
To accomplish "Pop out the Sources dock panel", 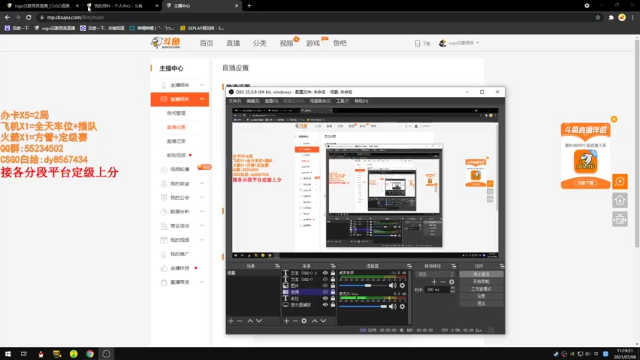I will click(333, 266).
